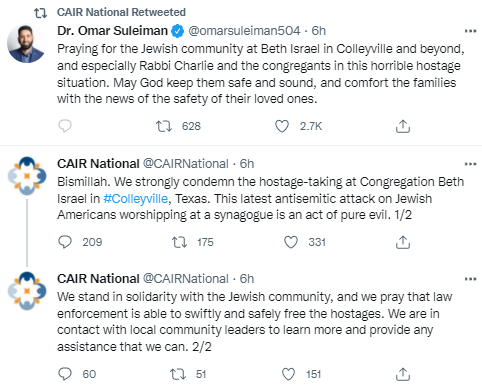The width and height of the screenshot is (482, 388).
Task: Reply to Dr. Omar Suleiman's tweet
Action: click(65, 126)
